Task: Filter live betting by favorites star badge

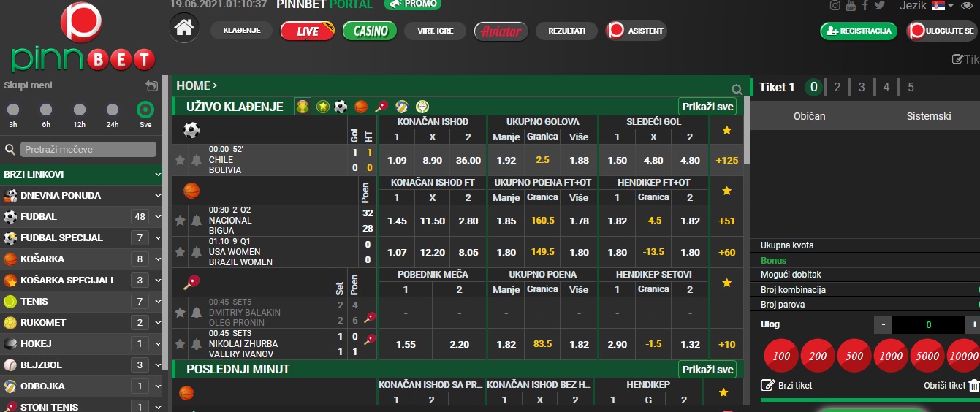Action: pyautogui.click(x=323, y=107)
